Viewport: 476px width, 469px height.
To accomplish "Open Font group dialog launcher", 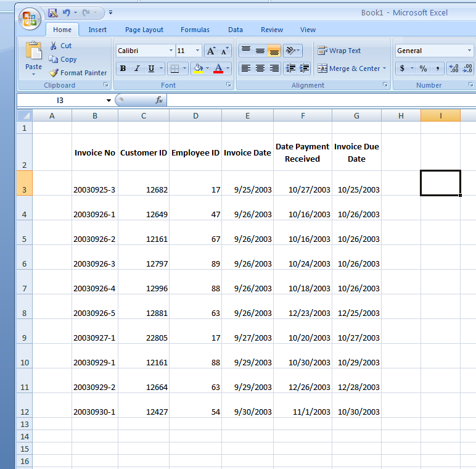I will point(229,85).
